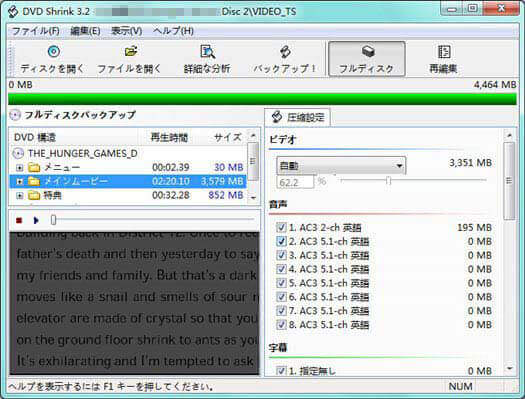This screenshot has height=399, width=525.
Task: Click the extras folder icon (852 MB row)
Action: (x=34, y=195)
